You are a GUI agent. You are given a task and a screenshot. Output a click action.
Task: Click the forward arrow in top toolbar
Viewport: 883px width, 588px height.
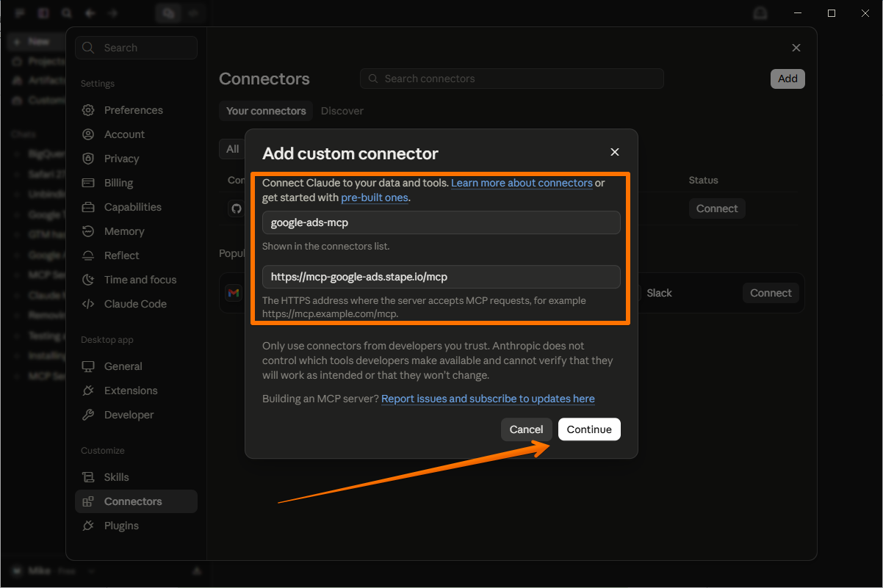coord(112,13)
